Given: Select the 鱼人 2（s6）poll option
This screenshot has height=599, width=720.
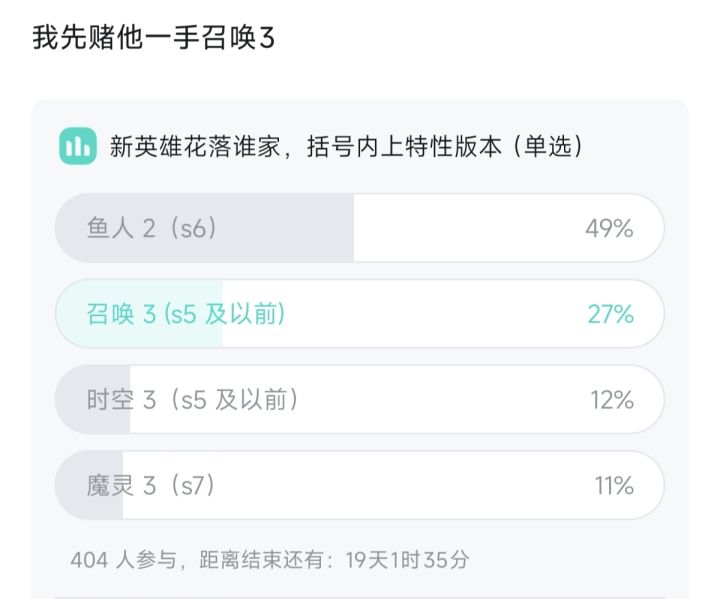Looking at the screenshot, I should (x=152, y=228).
